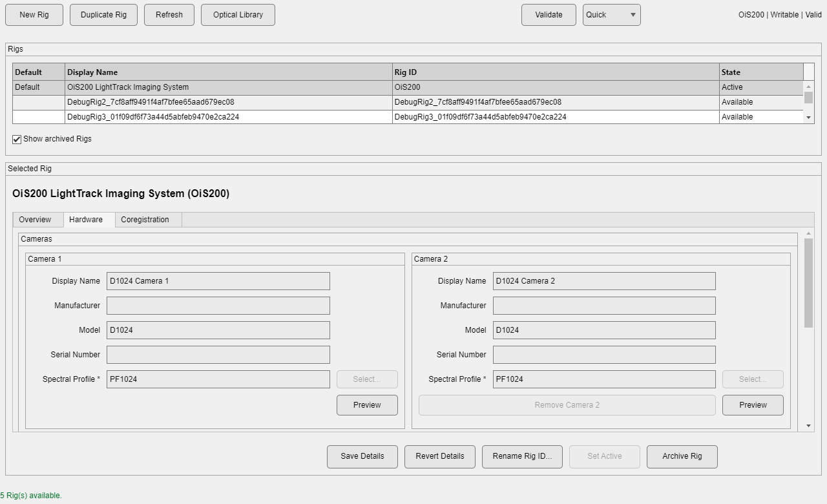Screen dimensions: 827x504
Task: Click Camera 1 Manufacturer field
Action: point(218,306)
